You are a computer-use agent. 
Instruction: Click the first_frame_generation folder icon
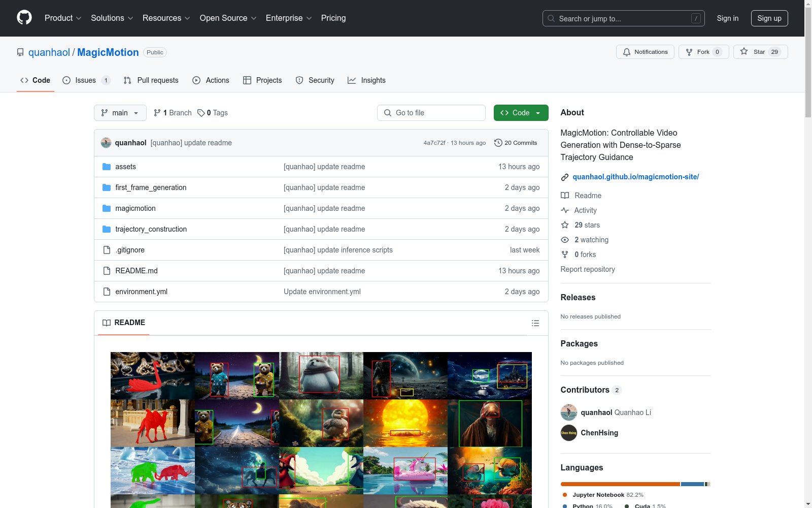point(107,187)
